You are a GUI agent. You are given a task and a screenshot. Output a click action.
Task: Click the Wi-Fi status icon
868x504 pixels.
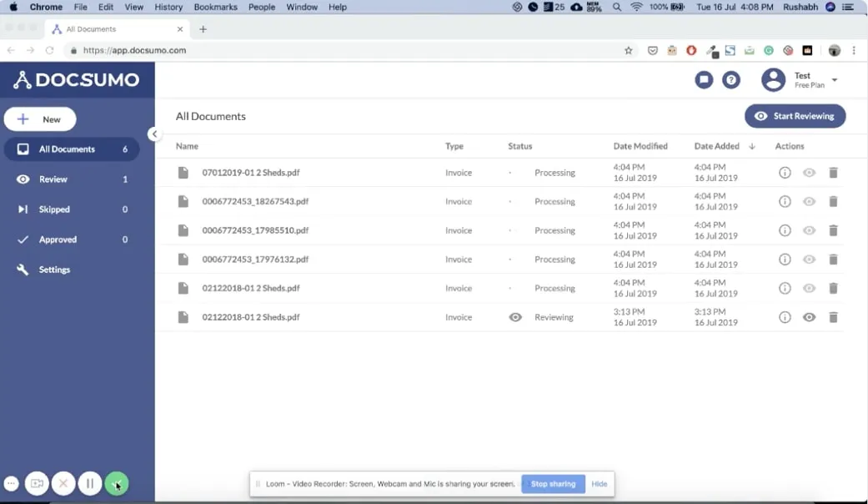(x=636, y=8)
